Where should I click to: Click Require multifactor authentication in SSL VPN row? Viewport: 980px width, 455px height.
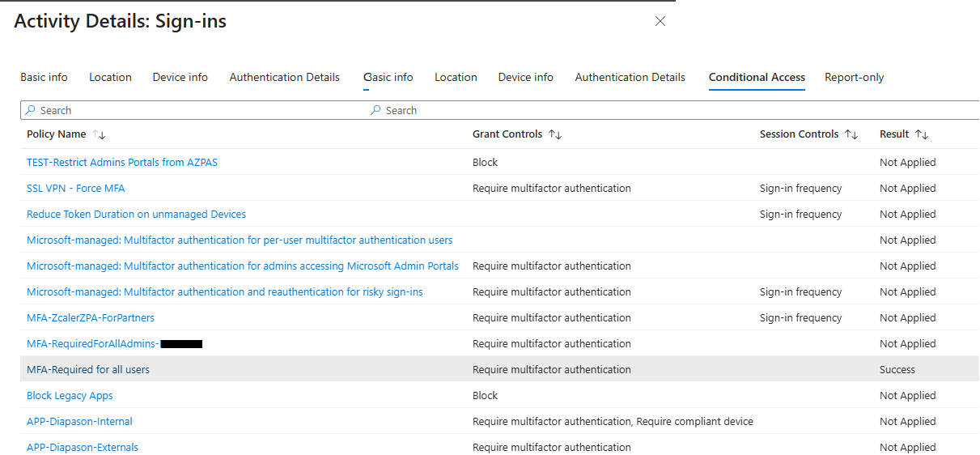pyautogui.click(x=552, y=189)
